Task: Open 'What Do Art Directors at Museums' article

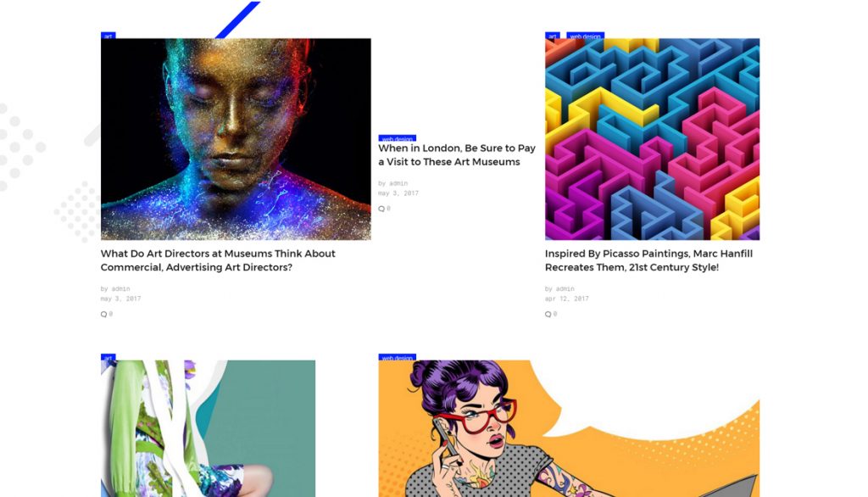Action: pos(218,260)
